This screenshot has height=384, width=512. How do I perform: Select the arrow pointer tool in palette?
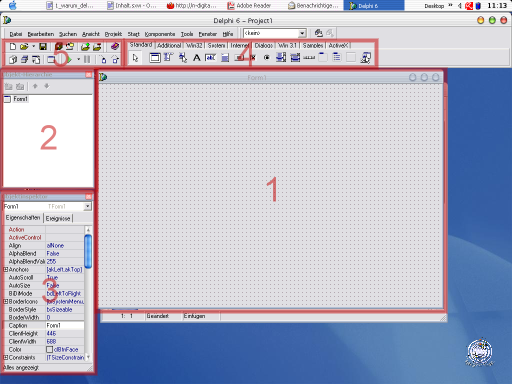[x=135, y=58]
